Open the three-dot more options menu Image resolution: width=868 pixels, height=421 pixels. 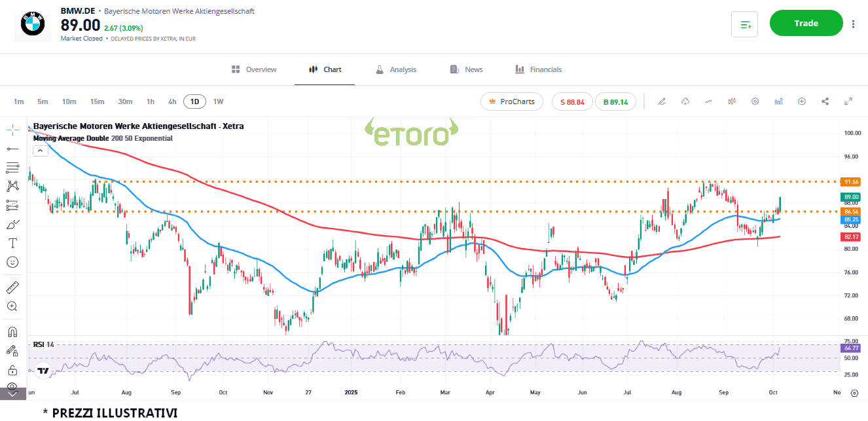click(853, 24)
